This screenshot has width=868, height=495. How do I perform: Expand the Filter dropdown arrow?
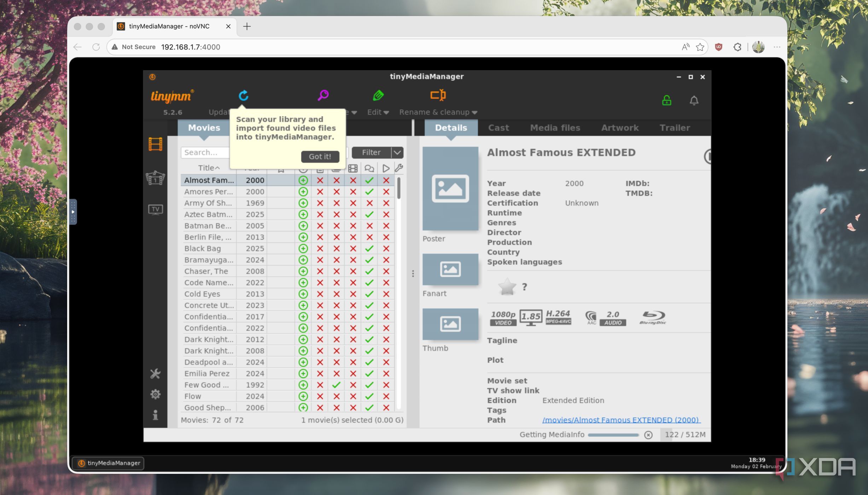click(x=397, y=152)
